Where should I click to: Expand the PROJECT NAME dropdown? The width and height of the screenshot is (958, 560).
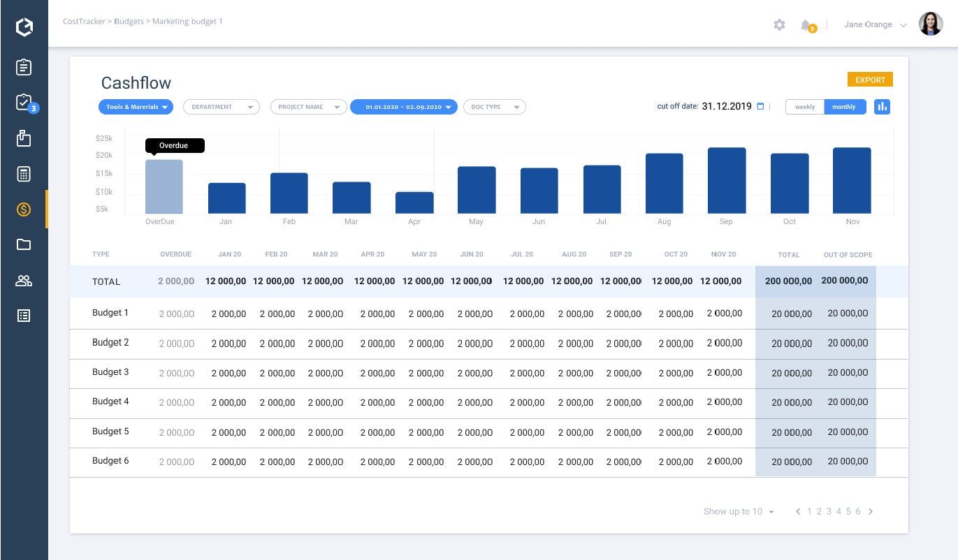[x=307, y=107]
